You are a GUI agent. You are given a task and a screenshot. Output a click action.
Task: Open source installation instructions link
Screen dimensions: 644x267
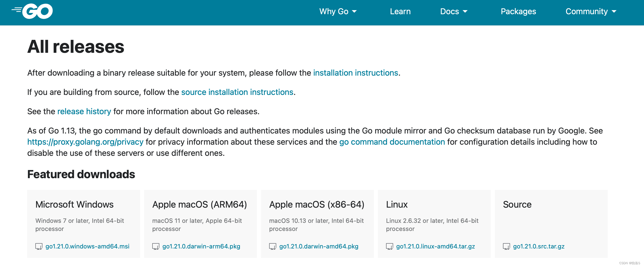[x=237, y=92]
